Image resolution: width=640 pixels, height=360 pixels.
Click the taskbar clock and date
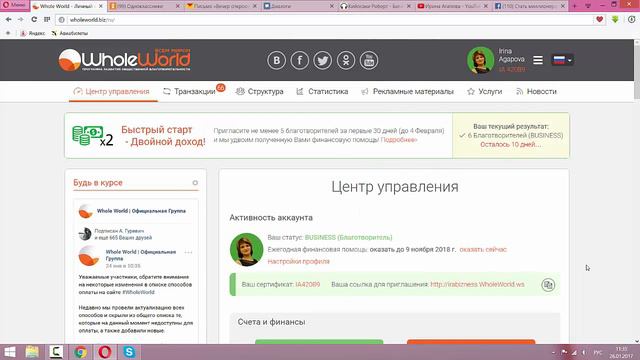pyautogui.click(x=621, y=352)
